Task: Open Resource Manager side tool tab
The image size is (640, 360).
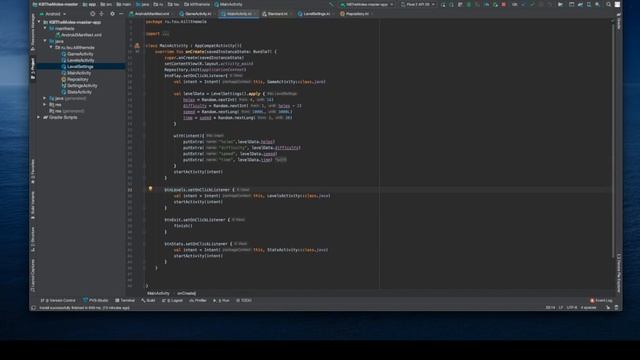Action: point(33,33)
